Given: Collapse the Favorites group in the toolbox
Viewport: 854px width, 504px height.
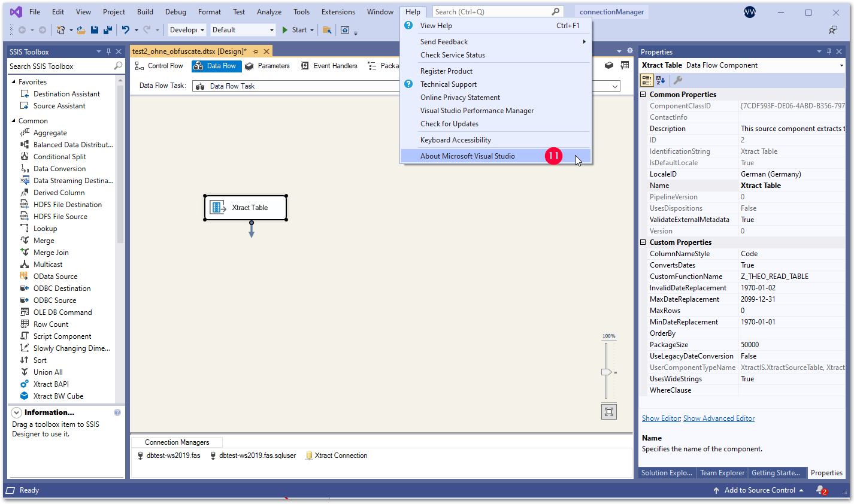Looking at the screenshot, I should 14,82.
